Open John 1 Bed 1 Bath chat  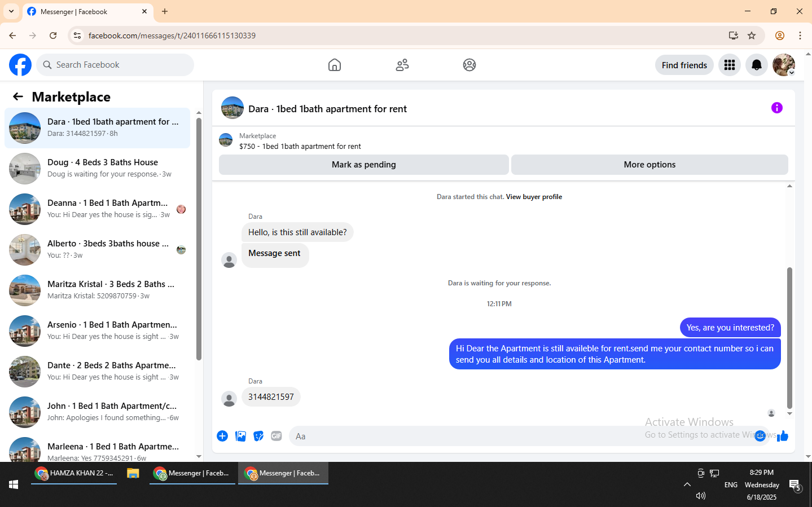click(98, 412)
